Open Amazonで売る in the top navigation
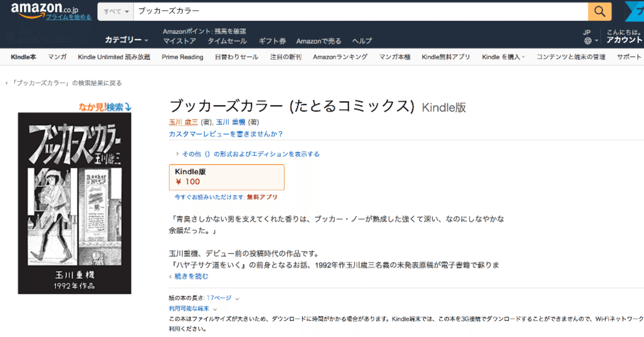This screenshot has height=337, width=644. pyautogui.click(x=318, y=41)
